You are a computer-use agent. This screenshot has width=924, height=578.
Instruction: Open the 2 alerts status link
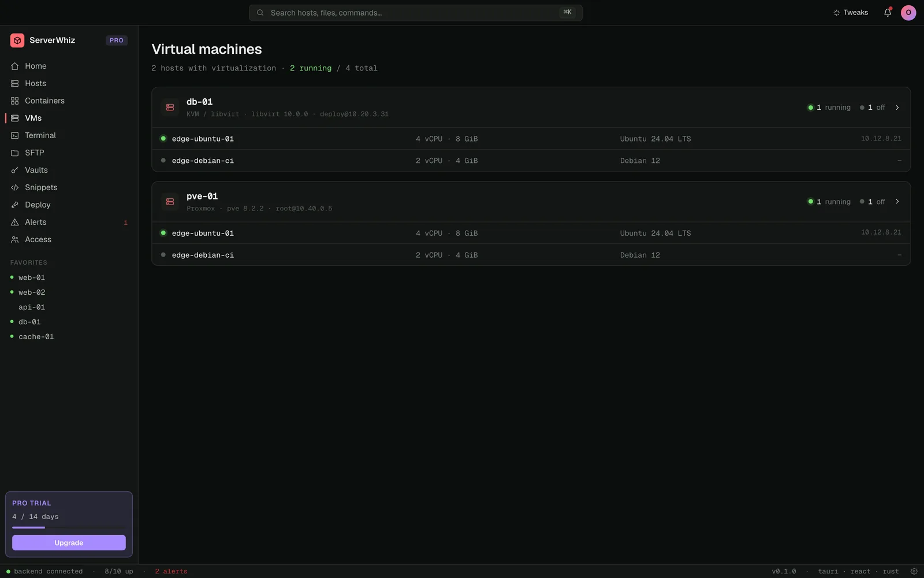tap(171, 572)
